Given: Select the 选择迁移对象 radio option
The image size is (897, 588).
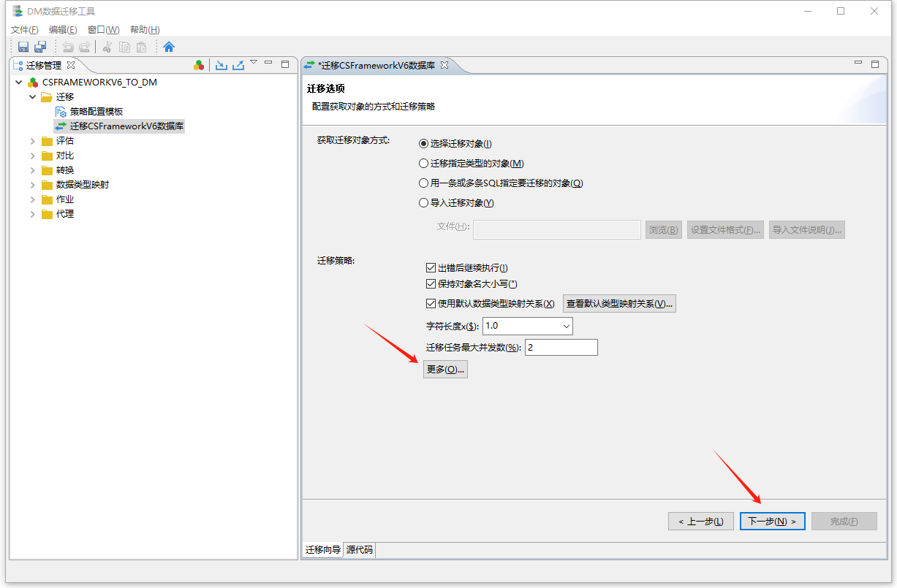Looking at the screenshot, I should click(x=423, y=144).
